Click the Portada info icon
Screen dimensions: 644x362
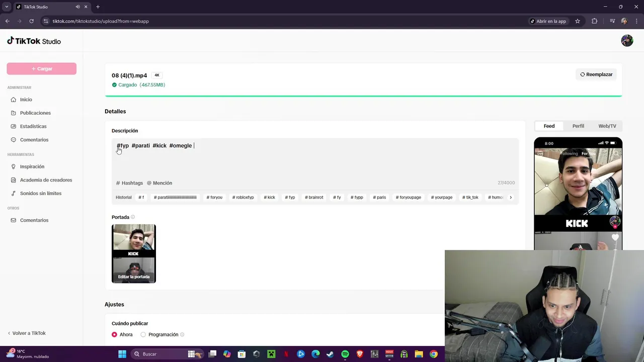[133, 217]
